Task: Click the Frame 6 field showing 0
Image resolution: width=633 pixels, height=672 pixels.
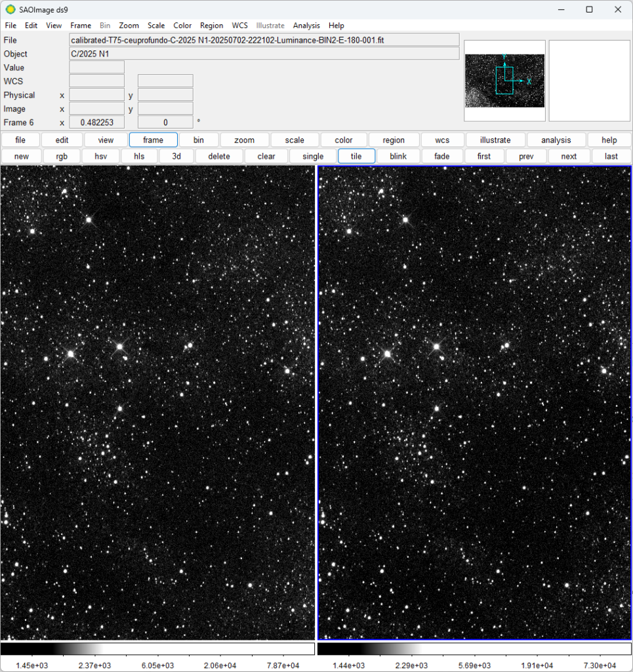Action: [x=165, y=122]
